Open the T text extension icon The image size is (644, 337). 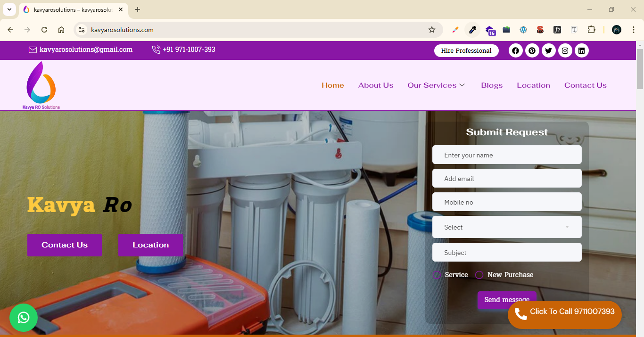point(574,30)
